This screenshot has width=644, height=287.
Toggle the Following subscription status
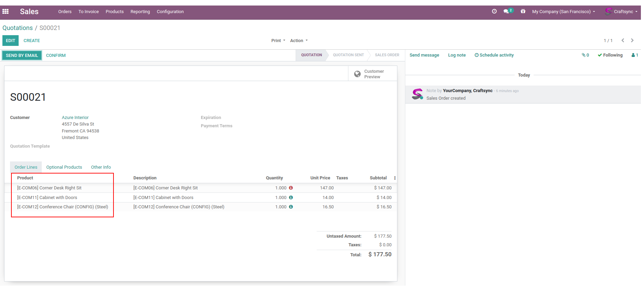[610, 55]
